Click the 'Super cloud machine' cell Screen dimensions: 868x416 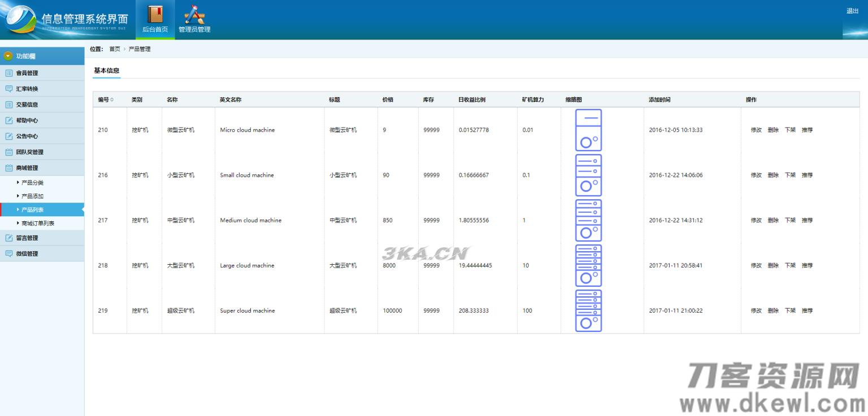coord(248,310)
